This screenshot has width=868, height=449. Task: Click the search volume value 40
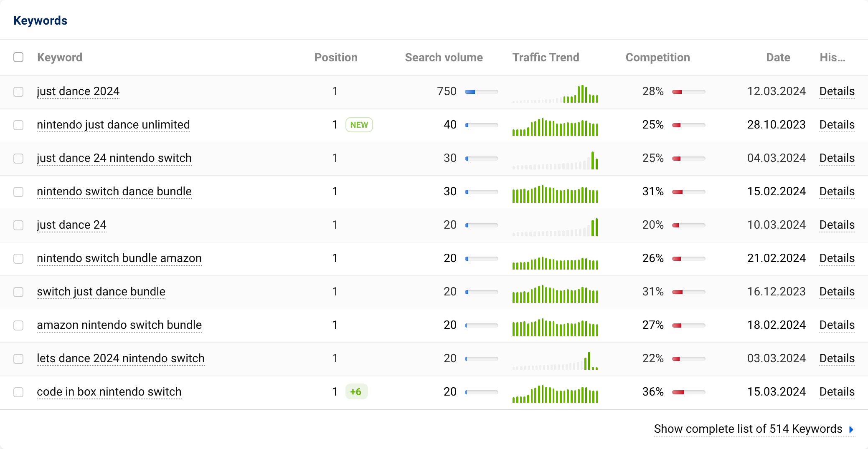(450, 125)
